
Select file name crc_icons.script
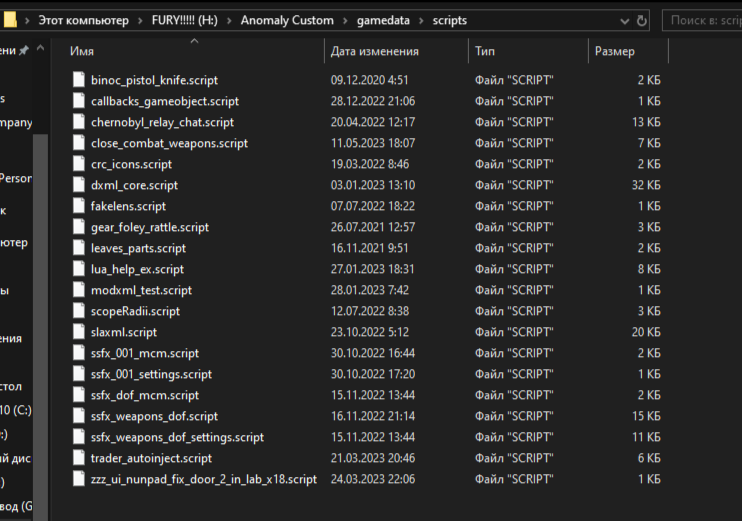pyautogui.click(x=131, y=164)
